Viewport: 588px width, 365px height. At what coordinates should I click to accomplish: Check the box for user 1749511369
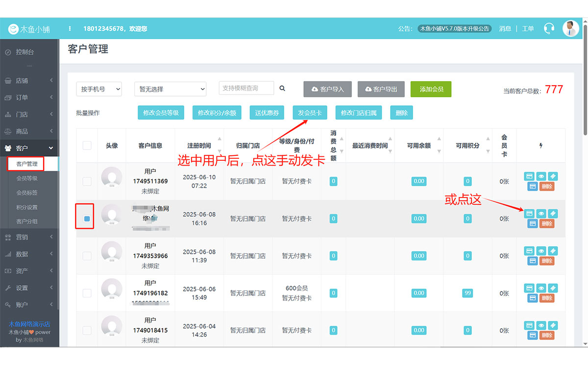(87, 181)
